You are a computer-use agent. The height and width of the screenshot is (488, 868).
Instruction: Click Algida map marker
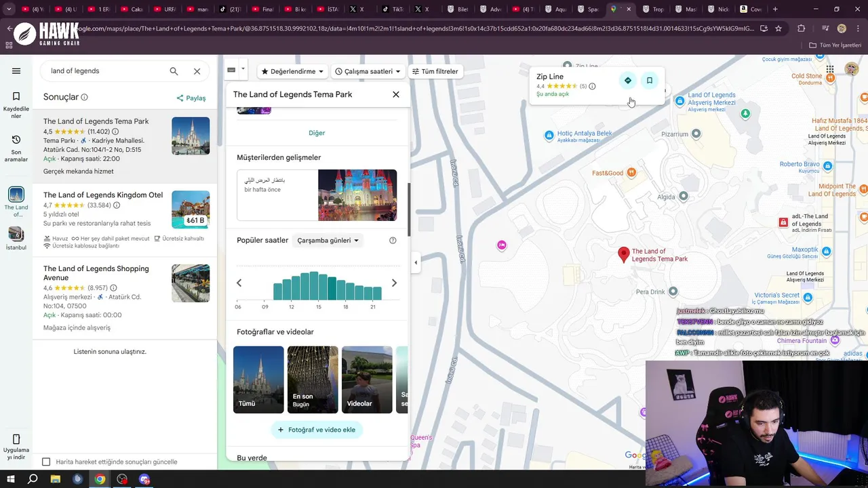[x=683, y=197]
